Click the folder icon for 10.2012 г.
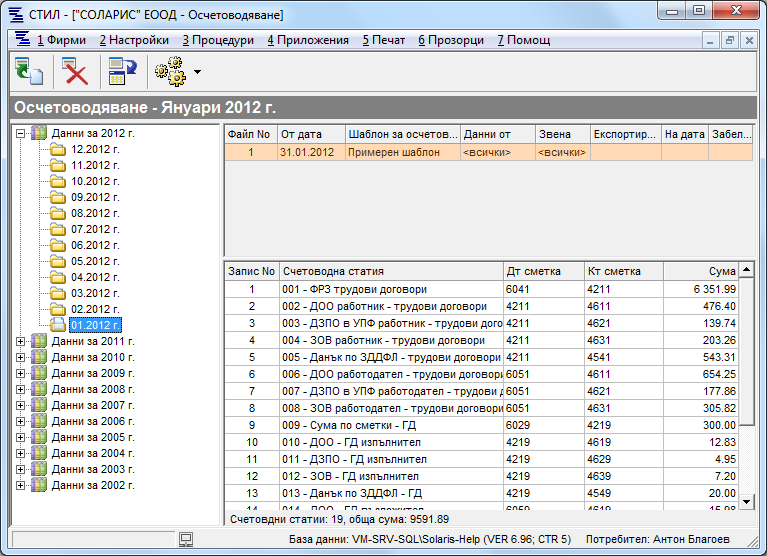Screen dimensions: 767x556 coord(58,181)
